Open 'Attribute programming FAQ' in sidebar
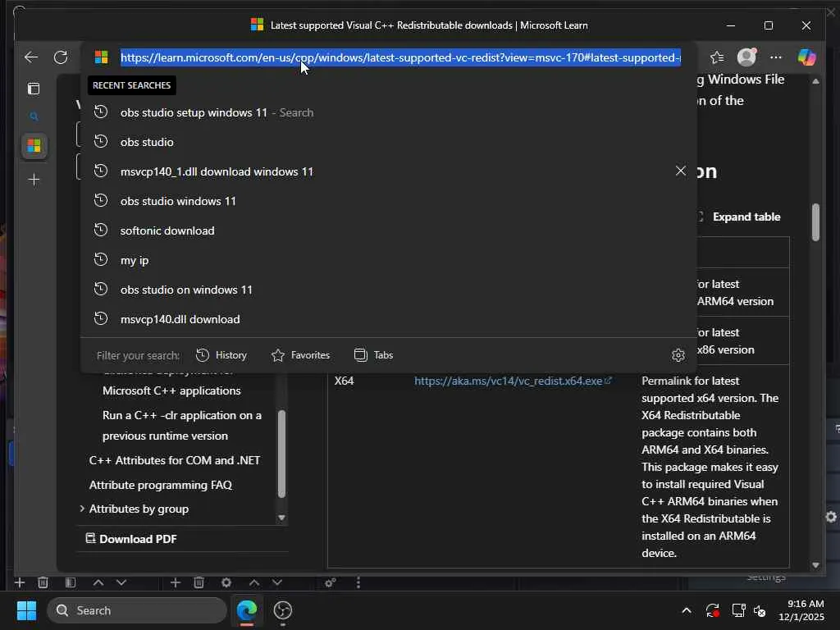The image size is (840, 630). click(x=161, y=485)
